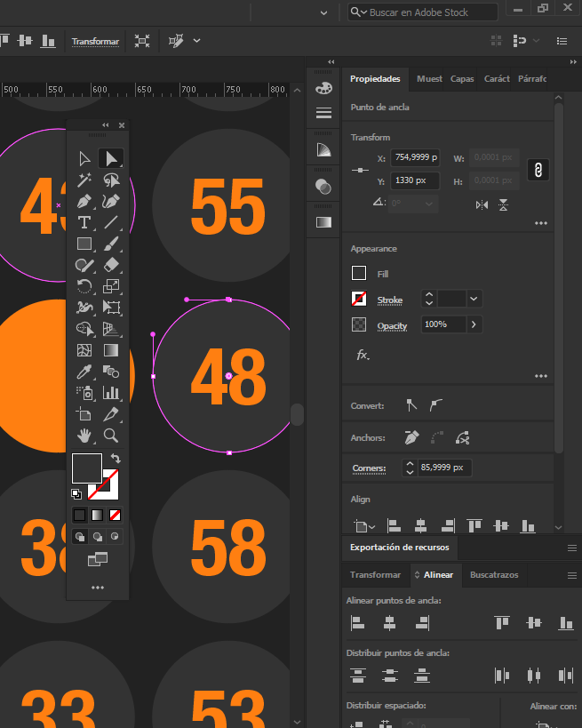Open Stroke options link

coord(390,300)
